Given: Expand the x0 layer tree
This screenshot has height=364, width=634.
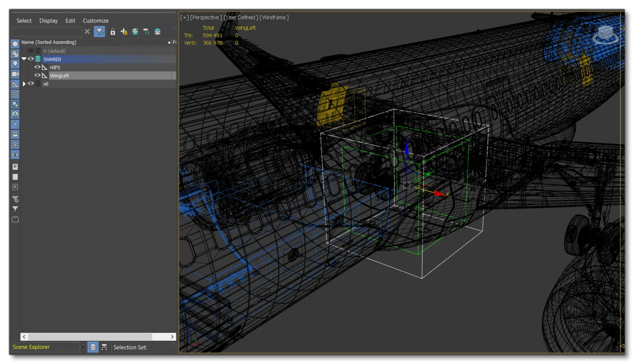Looking at the screenshot, I should (x=24, y=84).
